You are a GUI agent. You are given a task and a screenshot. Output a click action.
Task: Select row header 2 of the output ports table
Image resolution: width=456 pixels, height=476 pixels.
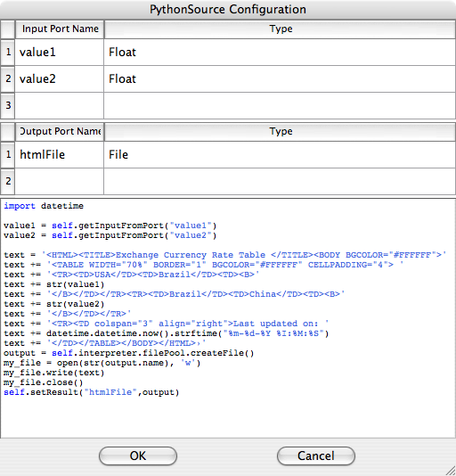[x=8, y=181]
